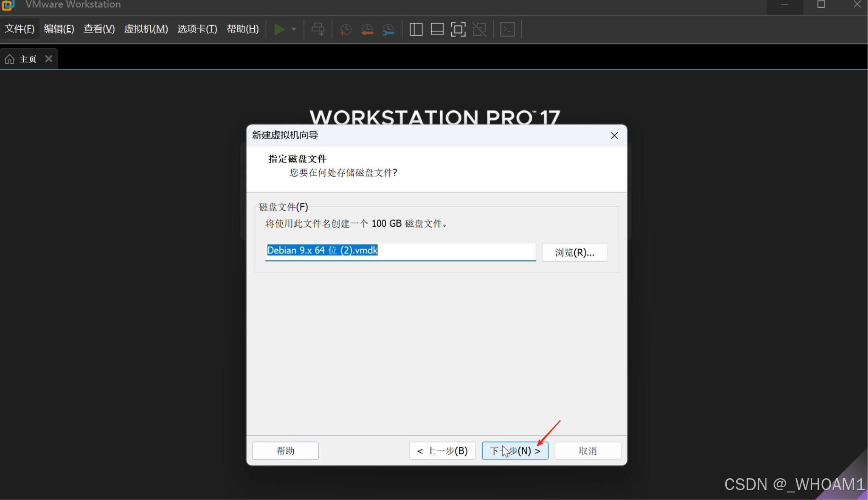Image resolution: width=868 pixels, height=500 pixels.
Task: Click the 100 GB disk description text
Action: point(357,224)
